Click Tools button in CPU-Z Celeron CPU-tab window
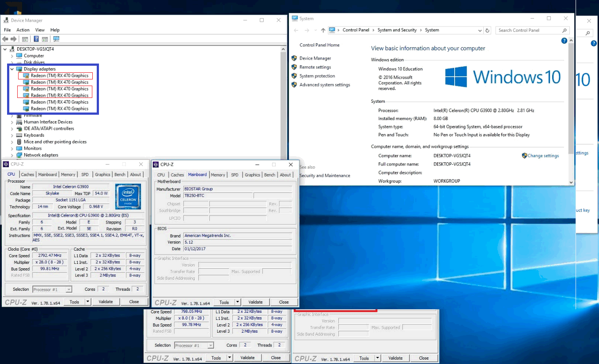Viewport: 599px width, 364px height. [x=74, y=302]
